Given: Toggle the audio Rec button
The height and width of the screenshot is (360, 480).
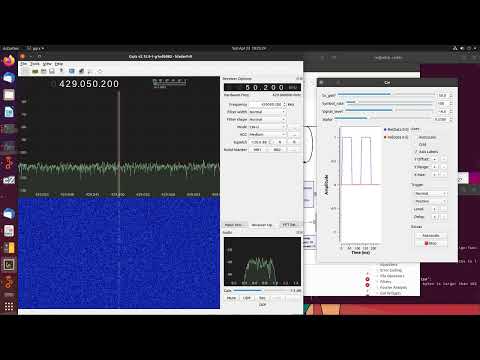Looking at the screenshot, I should pos(262,298).
